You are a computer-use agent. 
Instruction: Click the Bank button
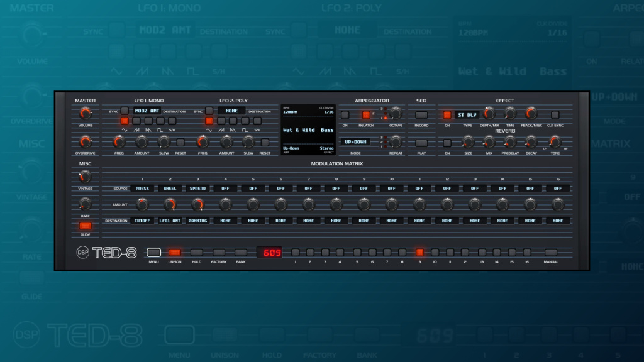[241, 252]
